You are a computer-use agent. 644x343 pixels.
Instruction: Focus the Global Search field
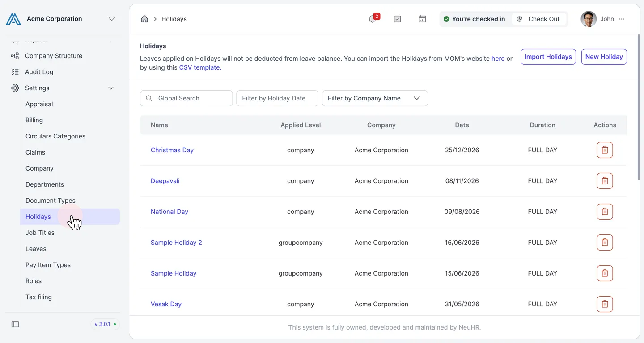(x=186, y=98)
